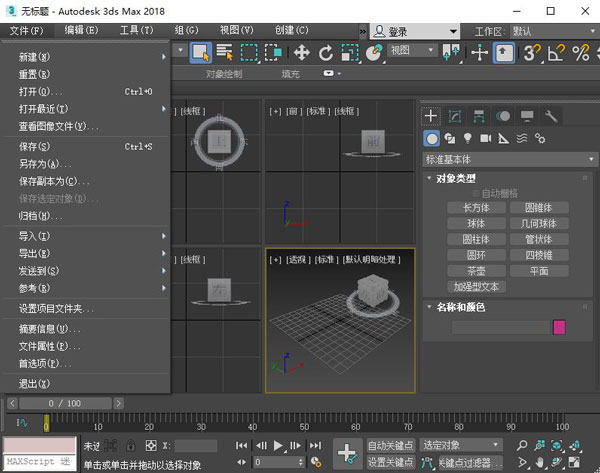Click the Set Keys large plus button
The image size is (600, 473).
click(347, 453)
